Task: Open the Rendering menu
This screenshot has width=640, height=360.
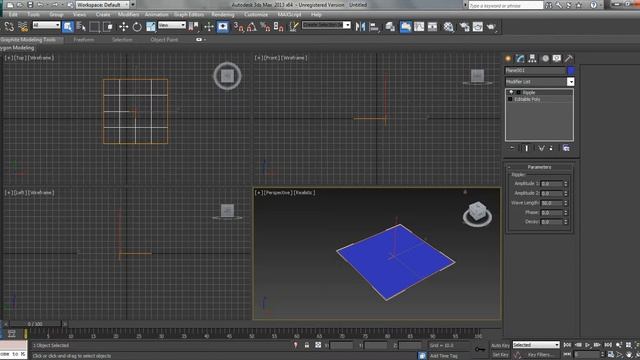Action: point(222,15)
